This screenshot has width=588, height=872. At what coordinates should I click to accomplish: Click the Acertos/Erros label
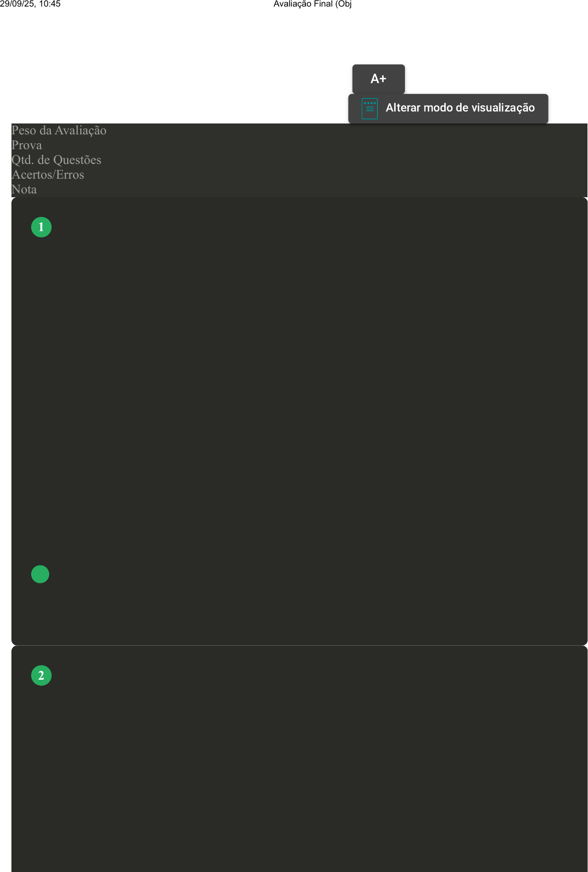click(48, 175)
